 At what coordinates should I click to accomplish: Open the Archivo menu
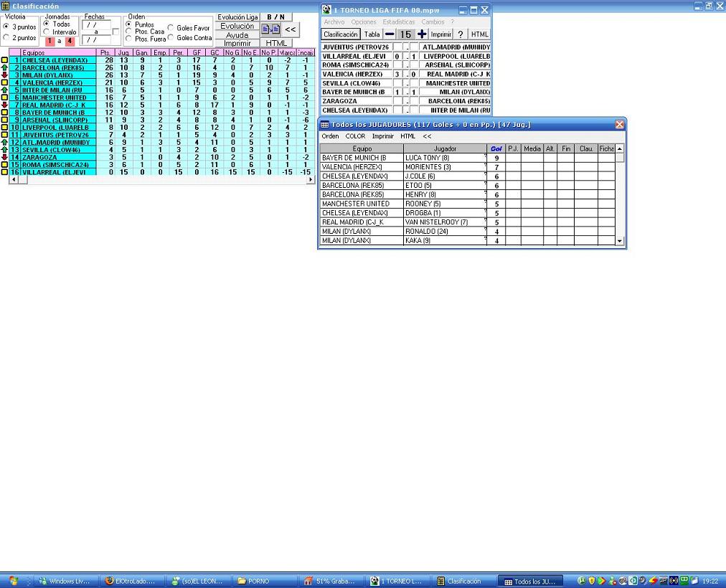coord(334,22)
